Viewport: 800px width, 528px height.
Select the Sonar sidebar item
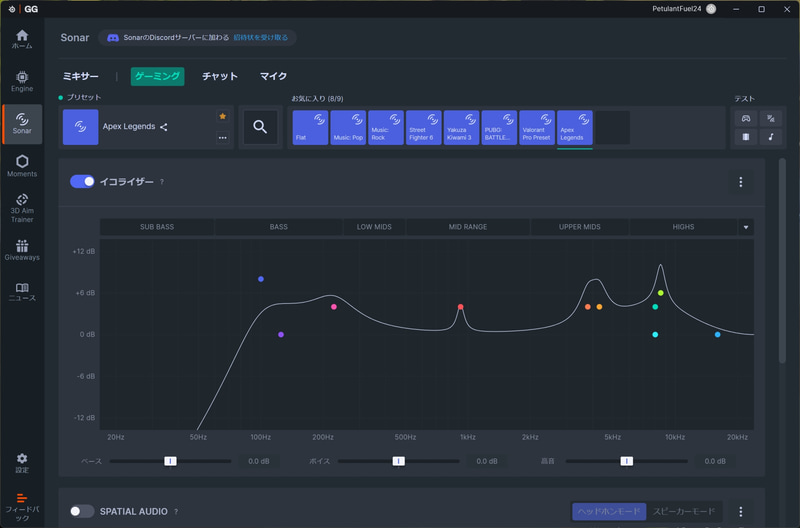[x=22, y=124]
